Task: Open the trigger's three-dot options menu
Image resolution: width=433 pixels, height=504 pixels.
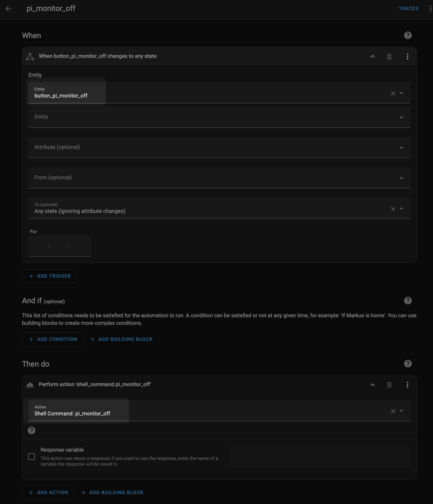Action: point(407,56)
